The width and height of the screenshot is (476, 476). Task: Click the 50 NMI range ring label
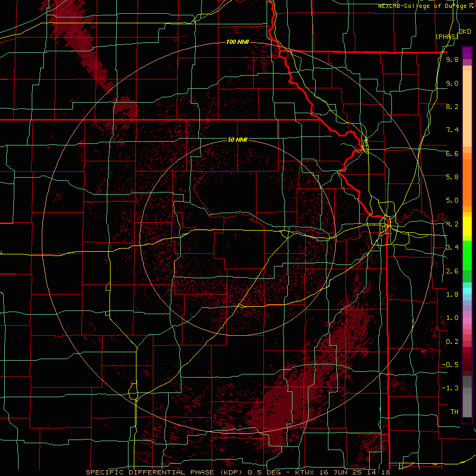click(237, 140)
